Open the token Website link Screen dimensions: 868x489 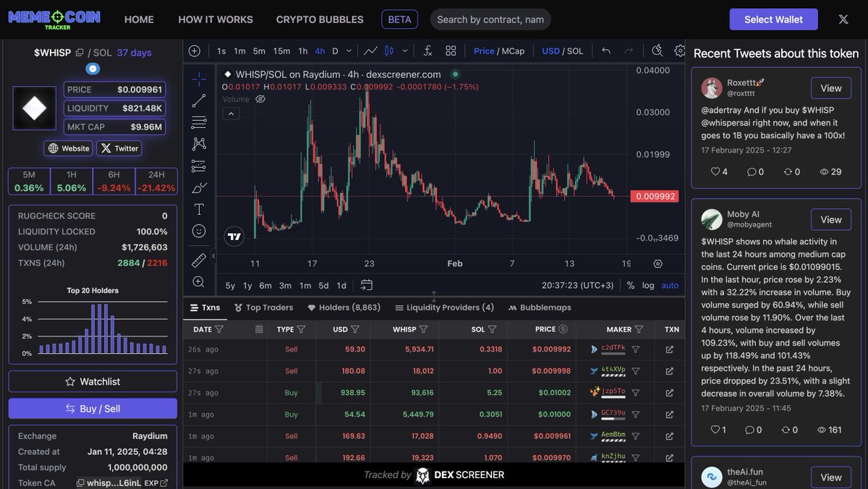[68, 148]
